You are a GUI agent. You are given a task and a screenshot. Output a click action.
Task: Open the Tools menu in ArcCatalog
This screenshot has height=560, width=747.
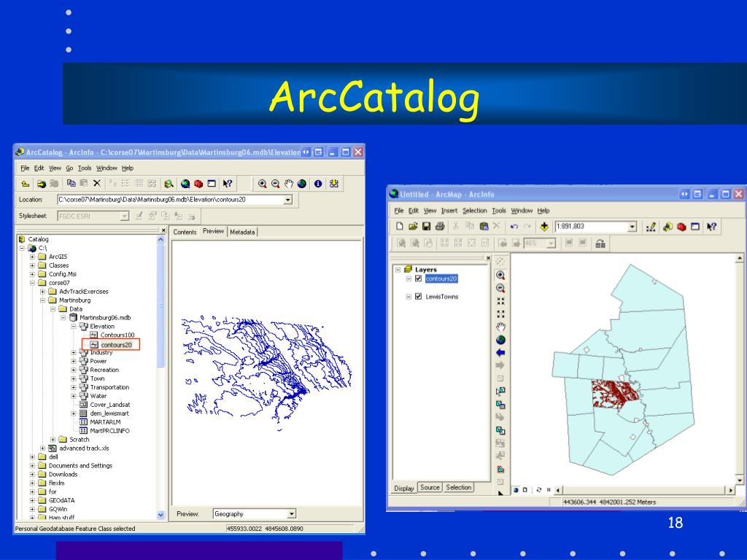coord(85,168)
